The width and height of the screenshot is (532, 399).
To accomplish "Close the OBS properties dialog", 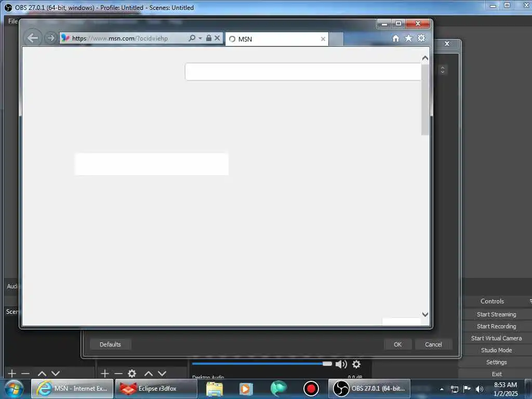I will [447, 44].
